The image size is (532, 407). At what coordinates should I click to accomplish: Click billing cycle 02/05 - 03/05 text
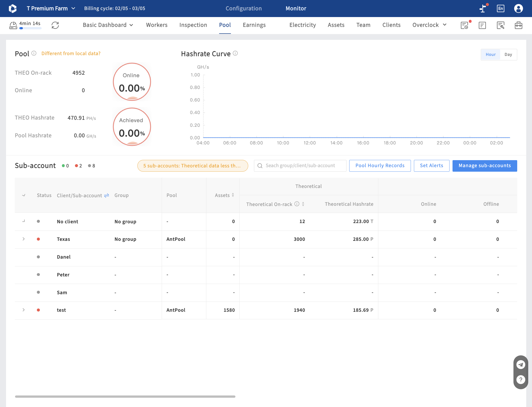(x=115, y=8)
